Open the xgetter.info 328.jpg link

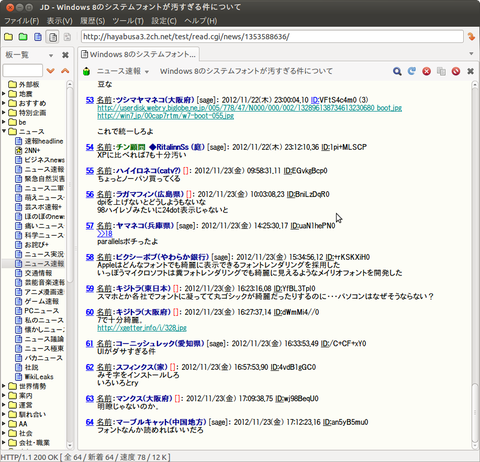point(142,328)
